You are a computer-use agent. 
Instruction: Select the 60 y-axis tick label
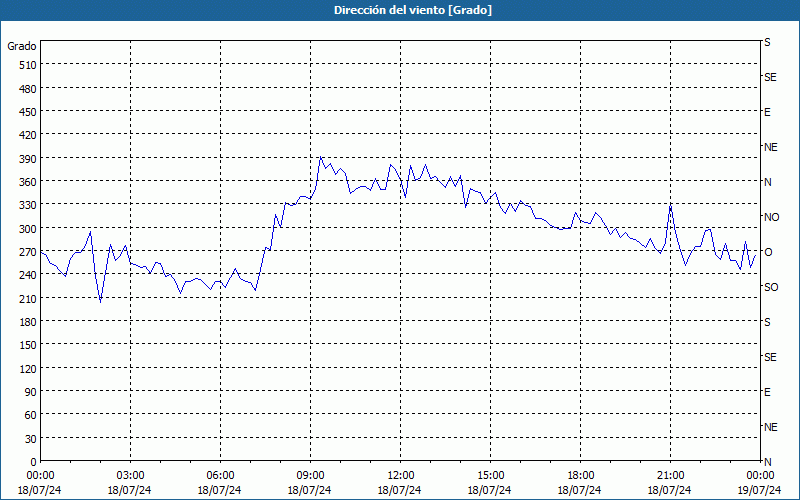click(x=31, y=415)
